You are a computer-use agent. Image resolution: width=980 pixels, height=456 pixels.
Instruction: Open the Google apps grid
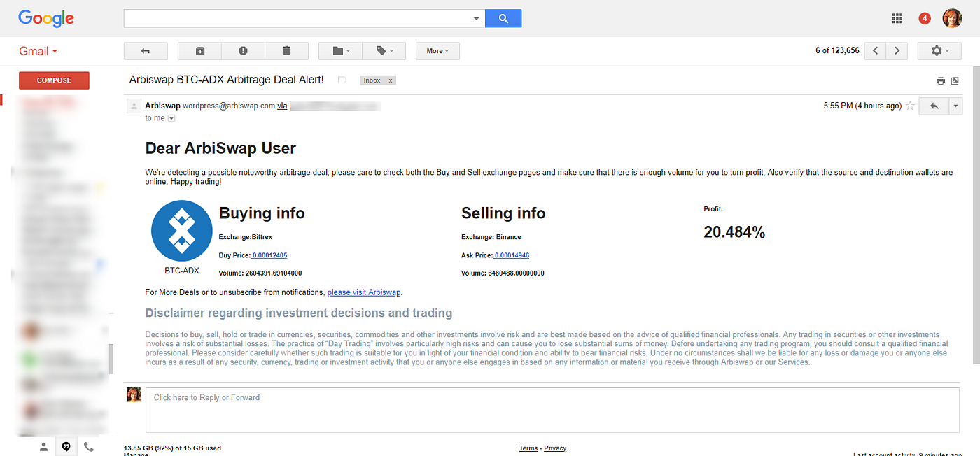[897, 18]
